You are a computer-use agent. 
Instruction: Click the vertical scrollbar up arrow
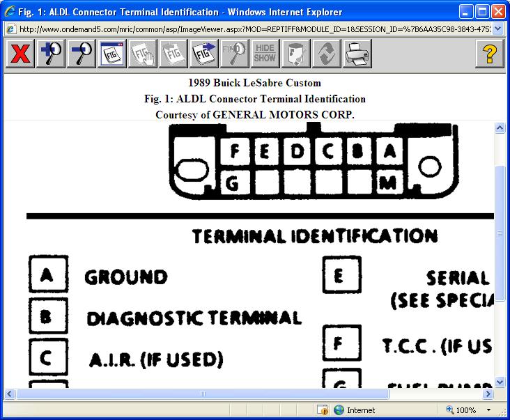tap(500, 127)
